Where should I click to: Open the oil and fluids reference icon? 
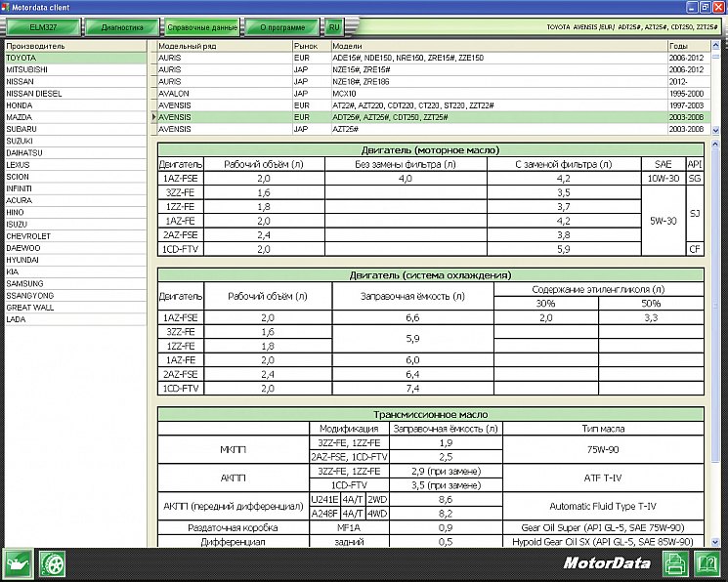tap(18, 563)
